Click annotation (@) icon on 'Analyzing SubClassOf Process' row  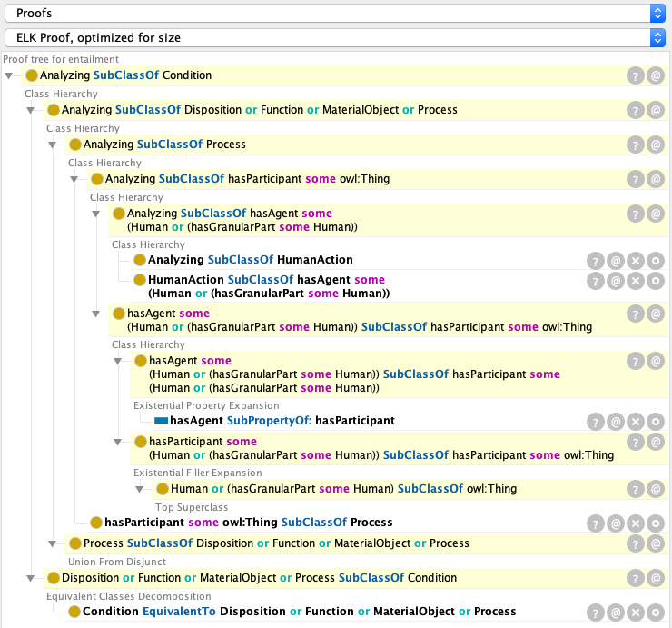point(656,145)
